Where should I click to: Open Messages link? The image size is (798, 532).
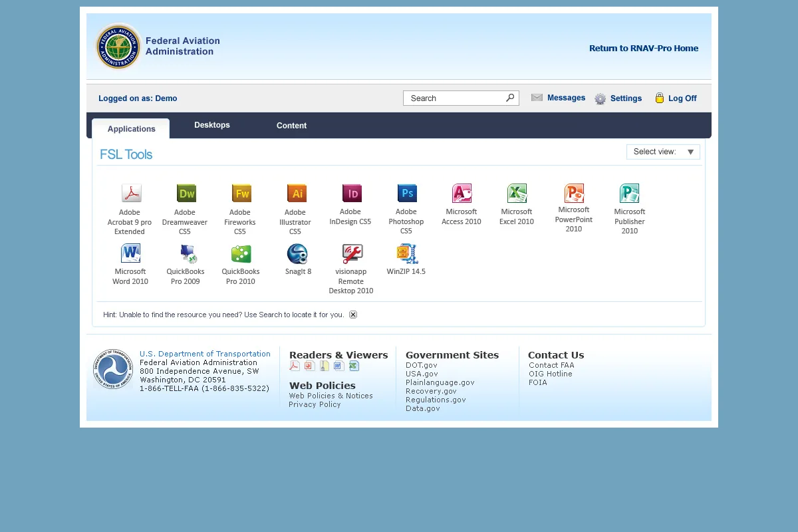(x=566, y=98)
